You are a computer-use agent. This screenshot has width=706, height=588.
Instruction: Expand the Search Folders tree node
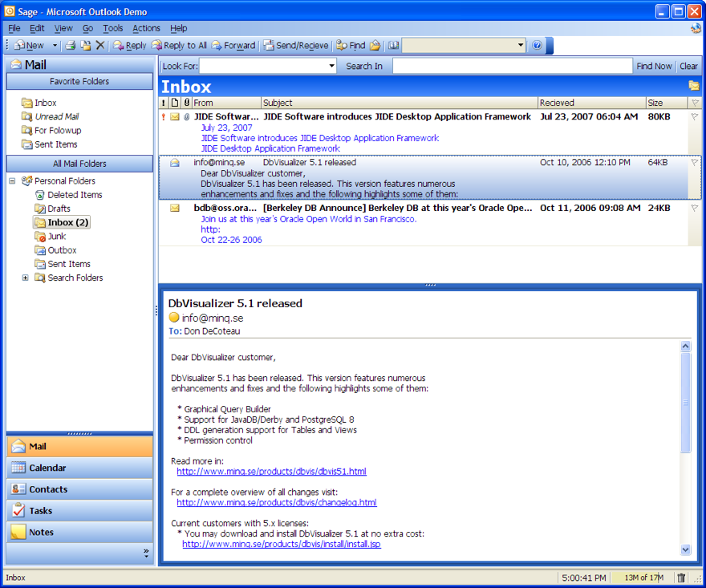tap(25, 278)
